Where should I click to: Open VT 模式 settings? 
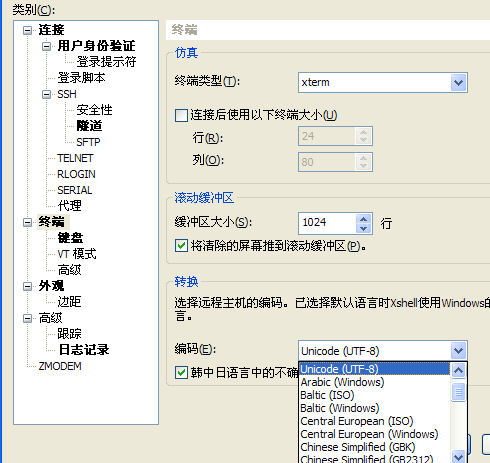pyautogui.click(x=77, y=254)
